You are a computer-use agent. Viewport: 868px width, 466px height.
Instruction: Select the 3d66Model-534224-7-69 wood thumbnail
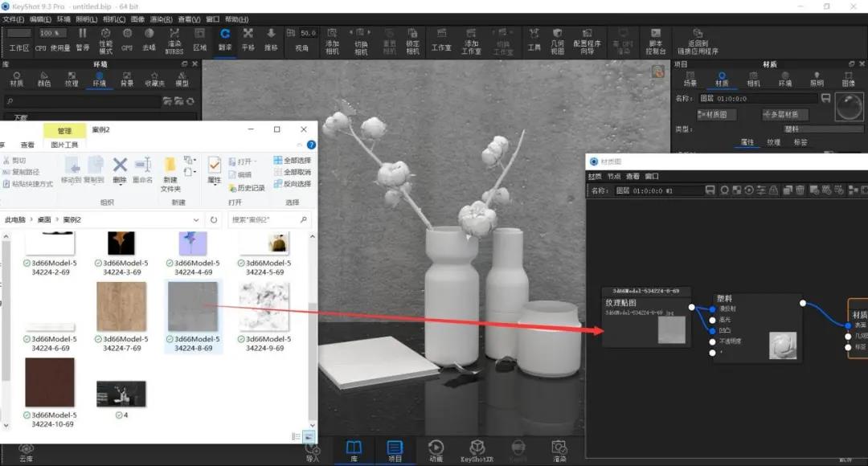point(121,307)
